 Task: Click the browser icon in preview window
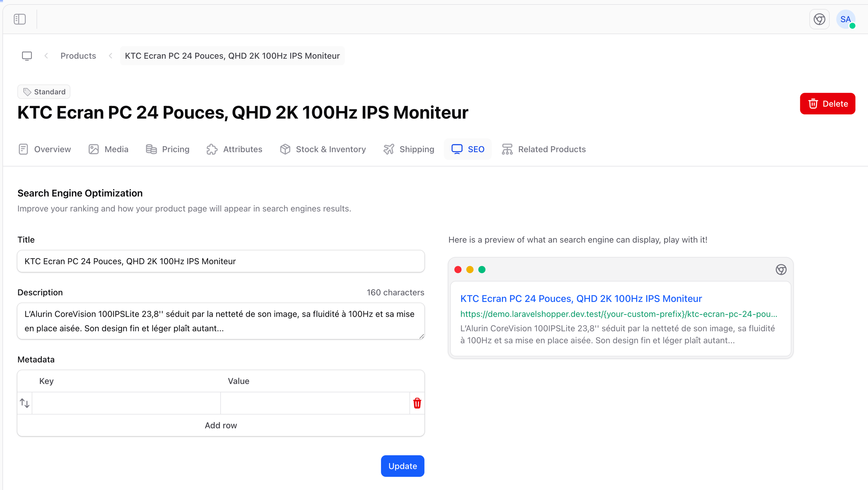(781, 270)
